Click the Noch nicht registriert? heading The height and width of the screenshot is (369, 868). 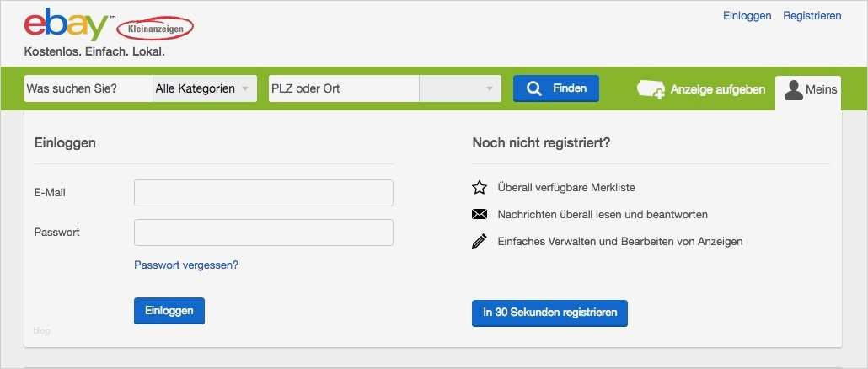[541, 142]
